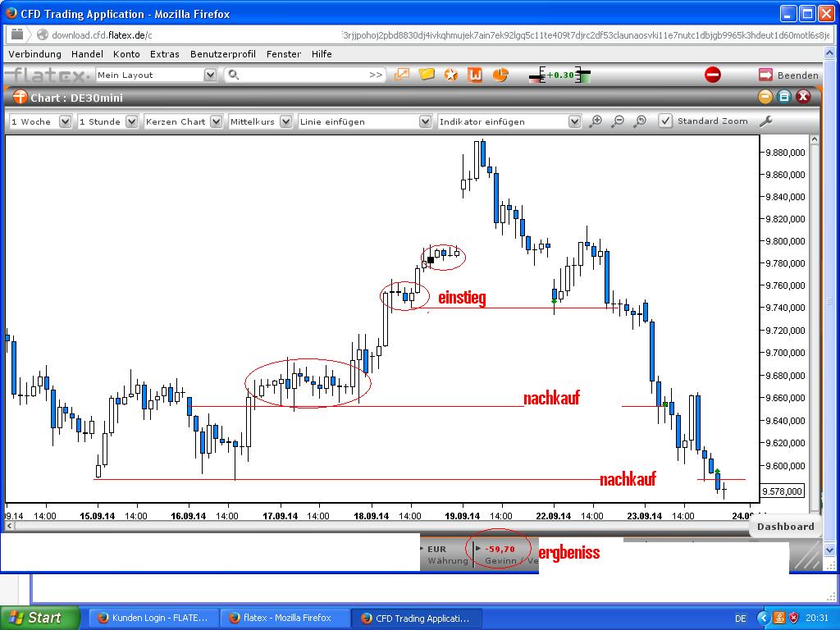Reset chart zoom with the magnifier refresh icon
Screen dimensions: 840x630
coord(640,121)
